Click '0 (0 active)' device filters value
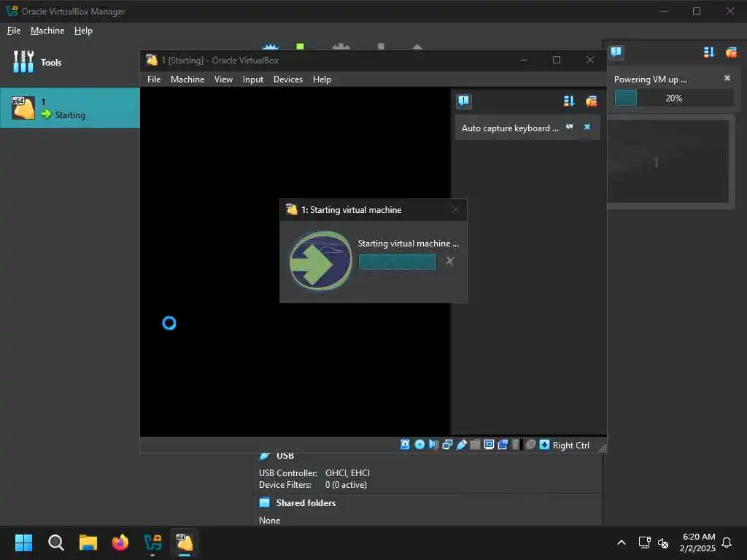The width and height of the screenshot is (747, 560). click(x=346, y=485)
